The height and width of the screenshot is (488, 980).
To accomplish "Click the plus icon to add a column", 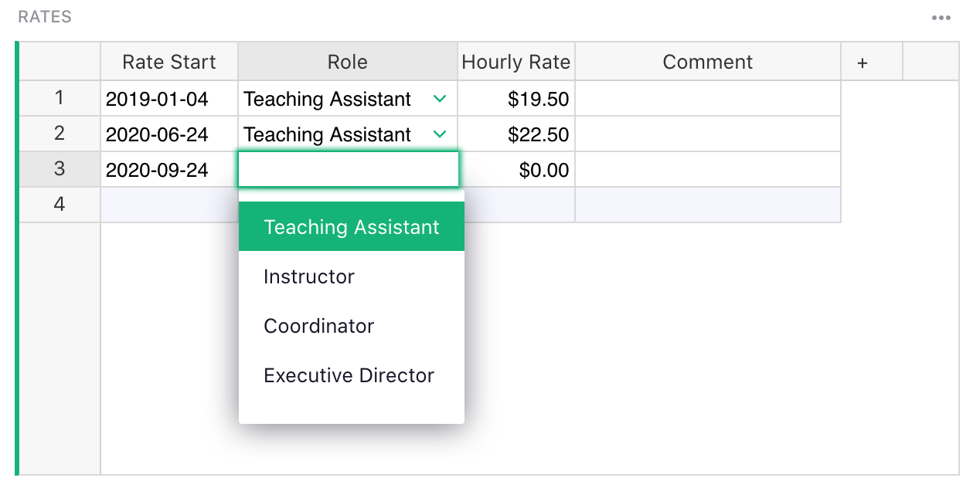I will [862, 61].
